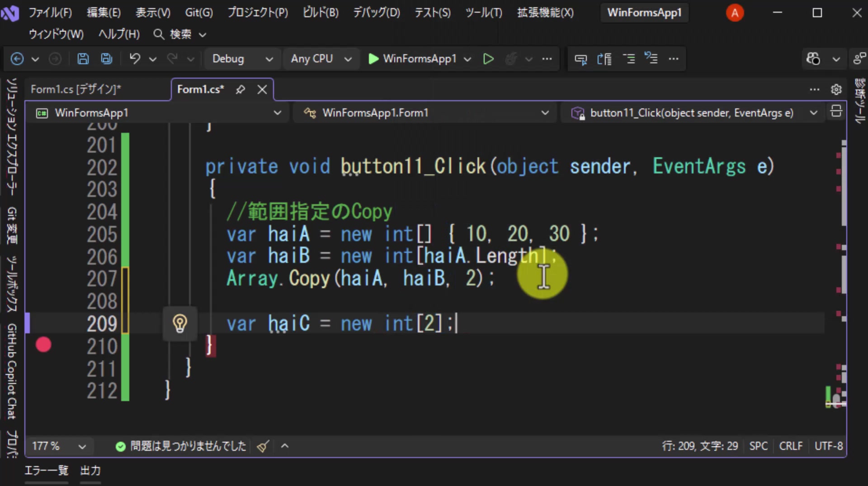Click the navigate backward arrow icon
The height and width of the screenshot is (486, 868).
[17, 59]
